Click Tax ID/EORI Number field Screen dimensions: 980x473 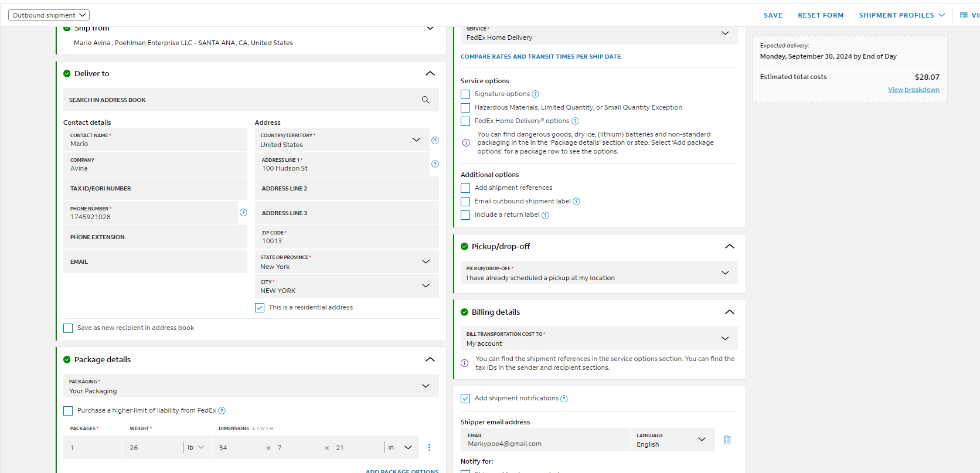pos(155,189)
